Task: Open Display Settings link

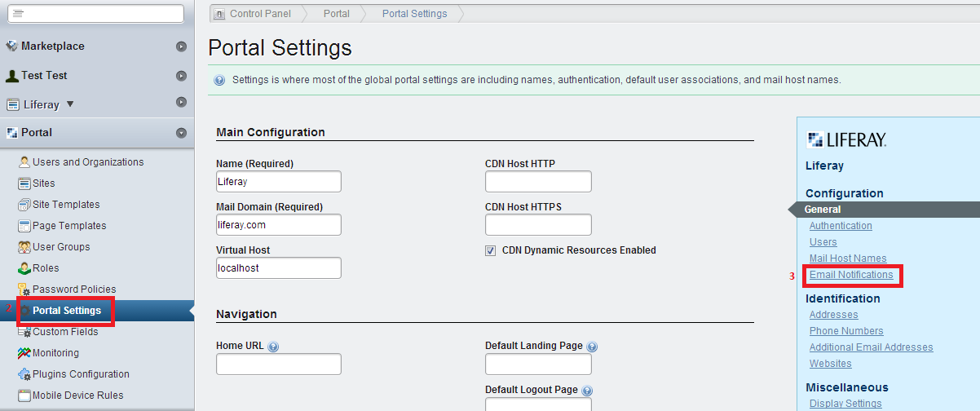Action: (x=845, y=404)
